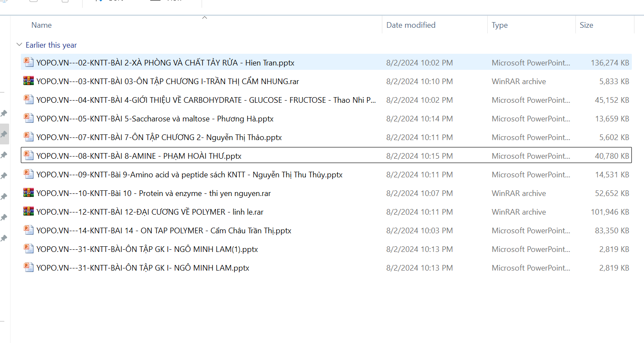This screenshot has width=644, height=343.
Task: Click PowerPoint icon of ON TAP POLYMER file
Action: 29,230
